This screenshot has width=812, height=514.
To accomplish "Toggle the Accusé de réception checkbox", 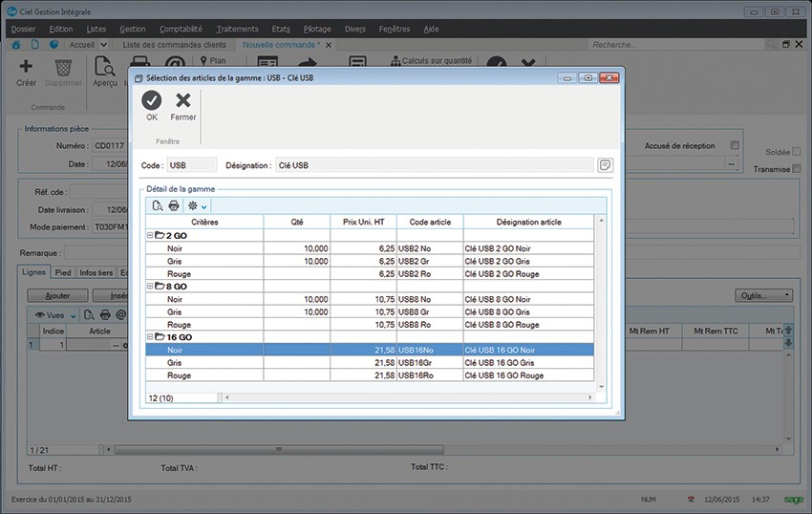I will 735,146.
